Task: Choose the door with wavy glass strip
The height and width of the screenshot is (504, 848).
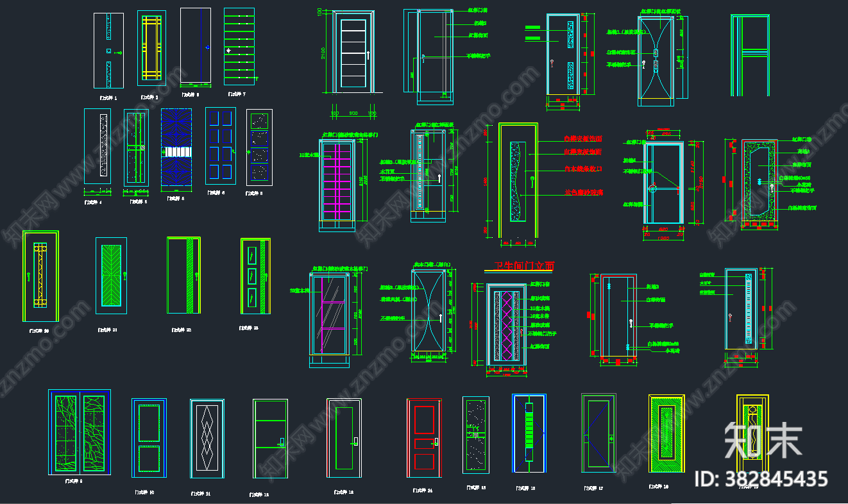Action: pos(519,181)
